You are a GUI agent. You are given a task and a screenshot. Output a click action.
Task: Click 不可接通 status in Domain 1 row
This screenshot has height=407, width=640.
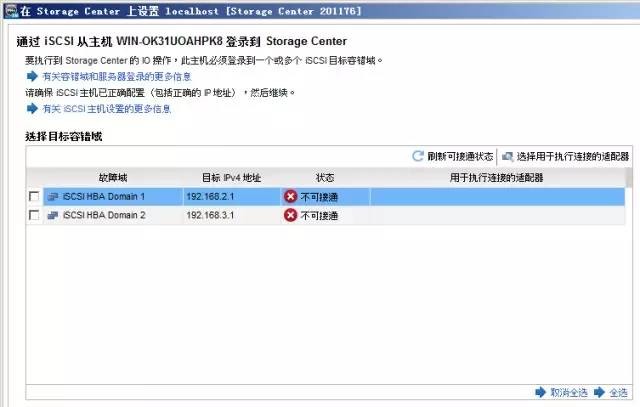(x=319, y=197)
